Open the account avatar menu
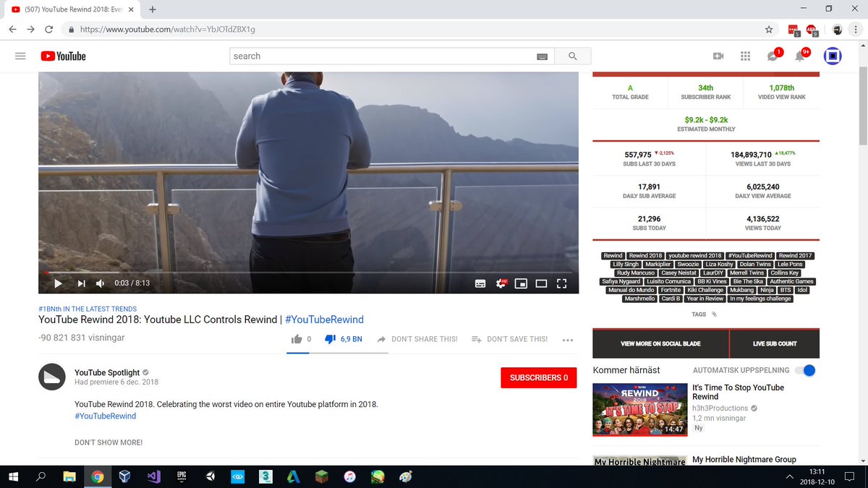Viewport: 868px width, 488px height. (833, 56)
